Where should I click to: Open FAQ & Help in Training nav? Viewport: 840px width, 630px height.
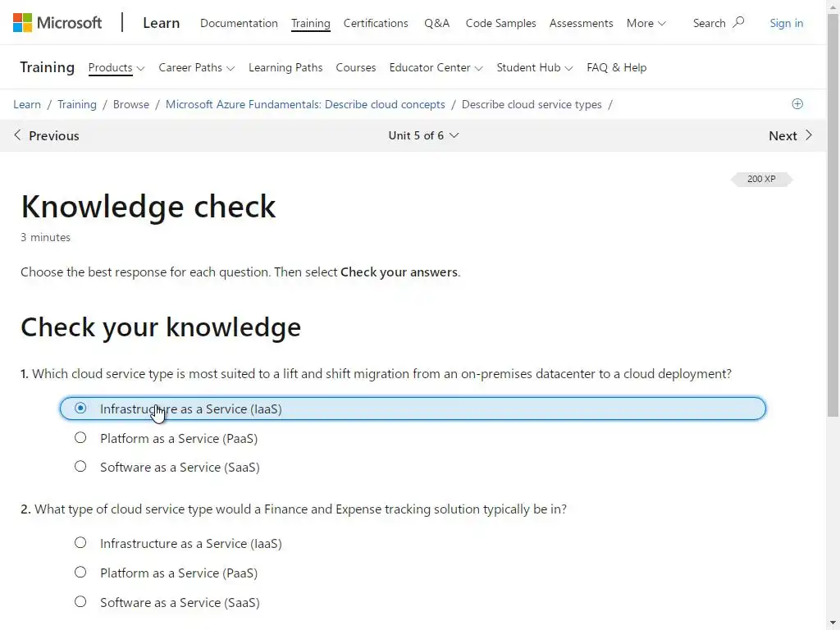click(x=617, y=67)
